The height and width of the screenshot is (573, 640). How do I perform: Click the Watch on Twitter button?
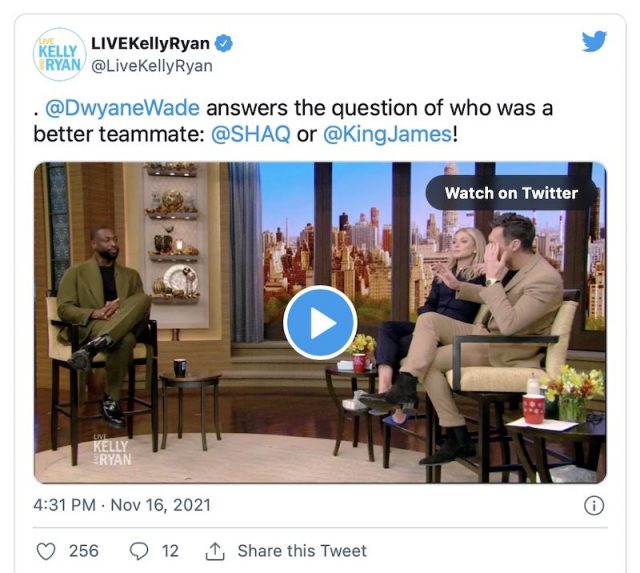(511, 193)
